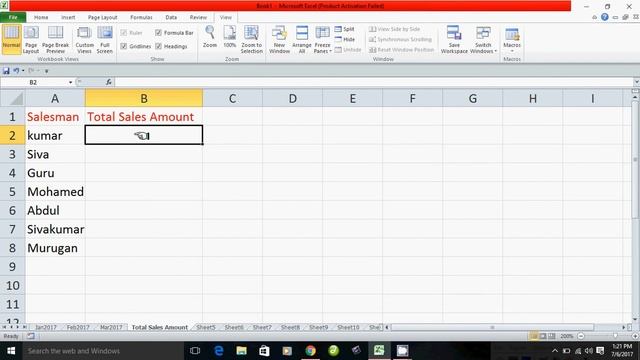Toggle the Formula Bar checkbox
Screen dimensions: 640x360
coord(158,33)
